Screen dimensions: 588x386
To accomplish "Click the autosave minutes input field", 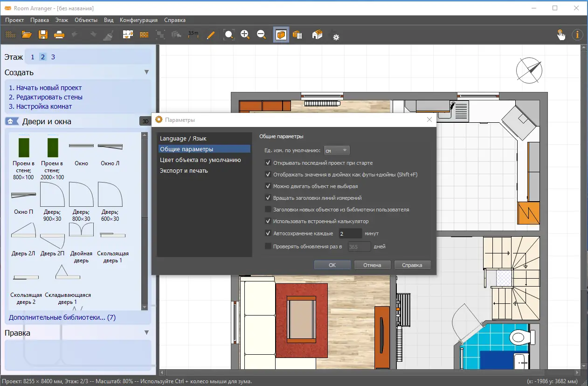I will coord(350,233).
